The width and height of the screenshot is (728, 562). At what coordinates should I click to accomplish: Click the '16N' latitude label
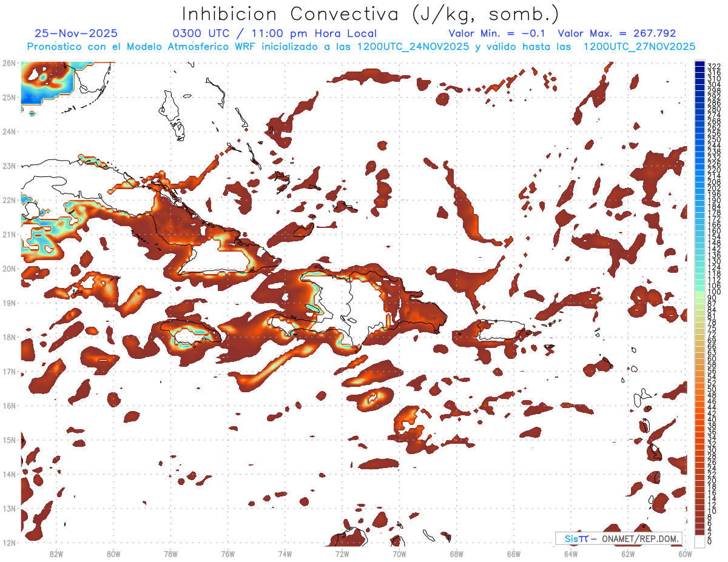point(9,406)
